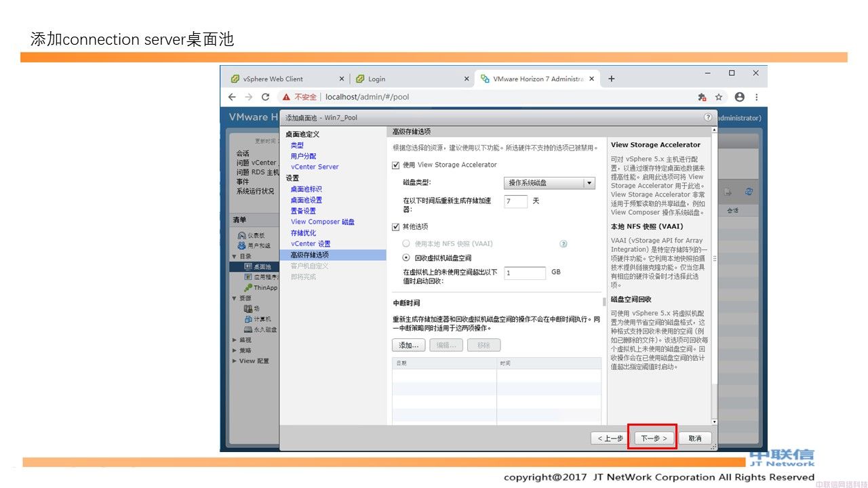
Task: Click the dialog vertical scrollbar down arrow
Action: tap(714, 422)
